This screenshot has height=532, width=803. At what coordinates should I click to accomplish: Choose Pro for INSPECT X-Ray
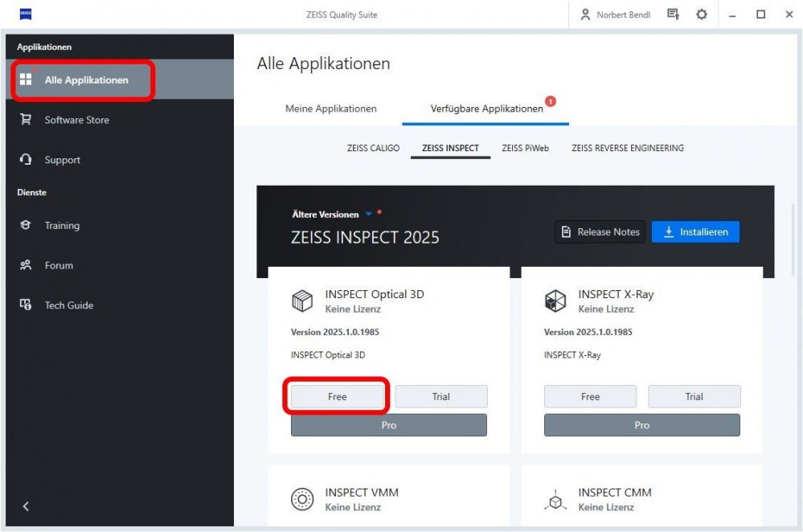(641, 425)
